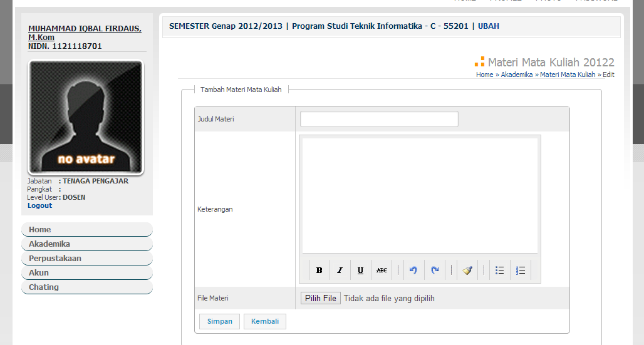Screen dimensions: 644x345
Task: Focus the Judul Materi text field
Action: pos(379,119)
